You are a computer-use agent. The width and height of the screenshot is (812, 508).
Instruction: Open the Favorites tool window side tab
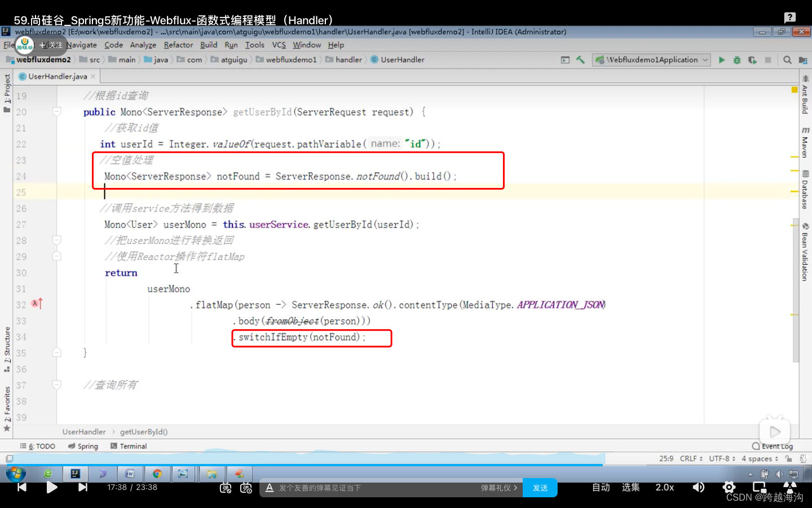click(7, 409)
